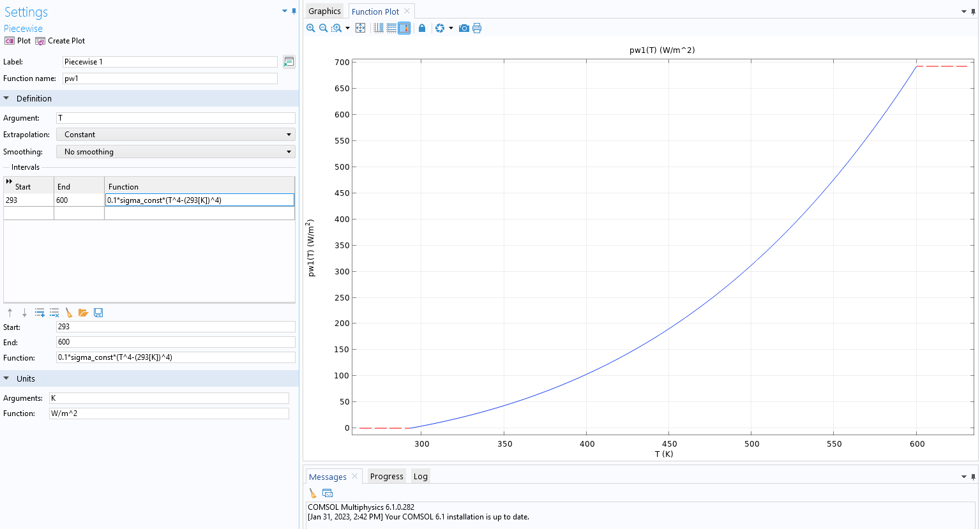Image resolution: width=980 pixels, height=529 pixels.
Task: Toggle the vertical grid lines (x-axis log) button
Action: [379, 28]
